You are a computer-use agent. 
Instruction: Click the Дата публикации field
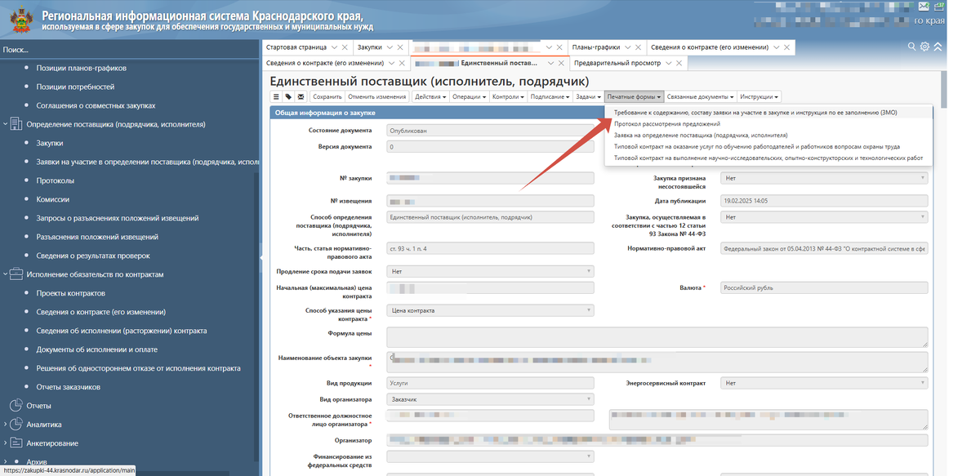(x=825, y=201)
